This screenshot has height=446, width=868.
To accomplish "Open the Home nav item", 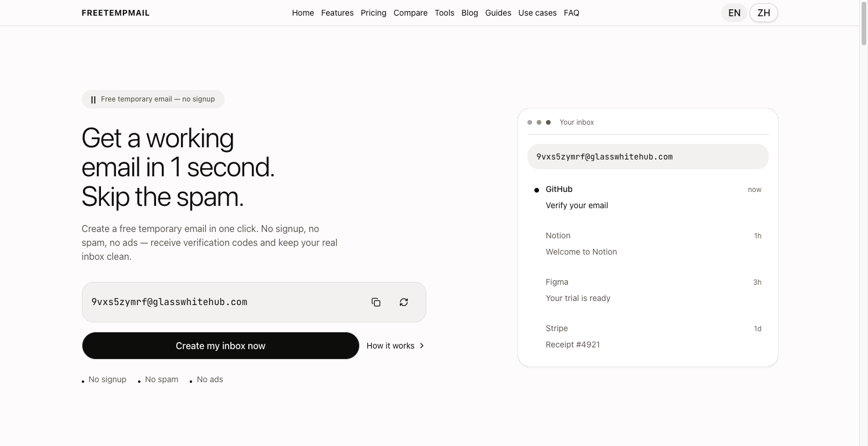I will (303, 13).
